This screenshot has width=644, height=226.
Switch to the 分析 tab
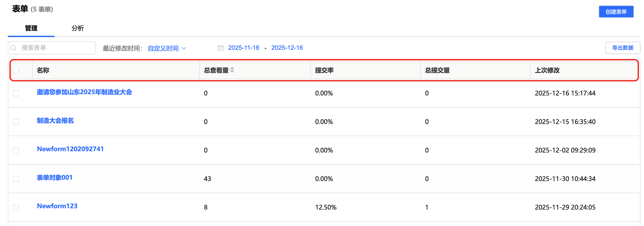[x=78, y=28]
